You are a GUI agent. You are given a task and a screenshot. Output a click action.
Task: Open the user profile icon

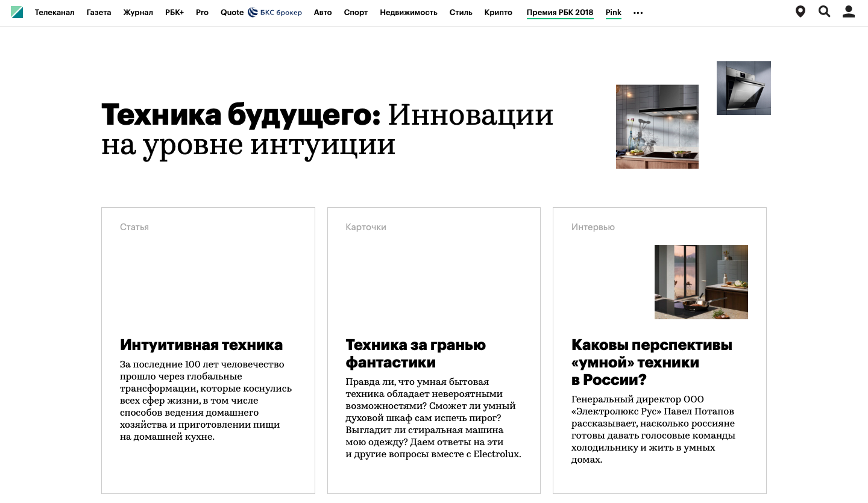(849, 11)
